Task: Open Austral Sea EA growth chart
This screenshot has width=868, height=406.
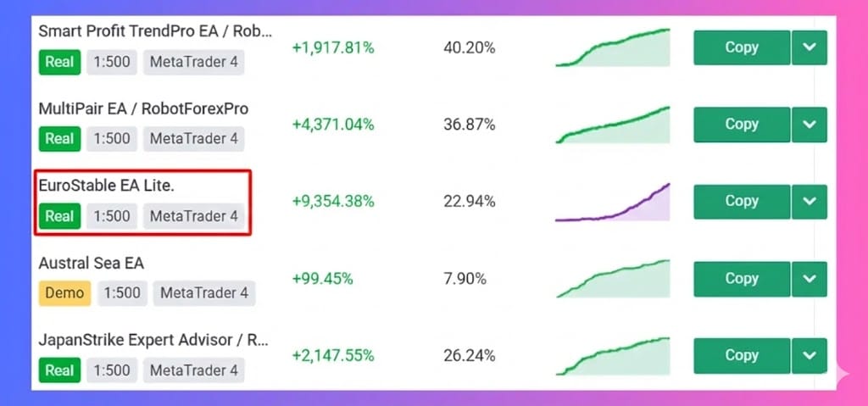Action: [x=613, y=280]
